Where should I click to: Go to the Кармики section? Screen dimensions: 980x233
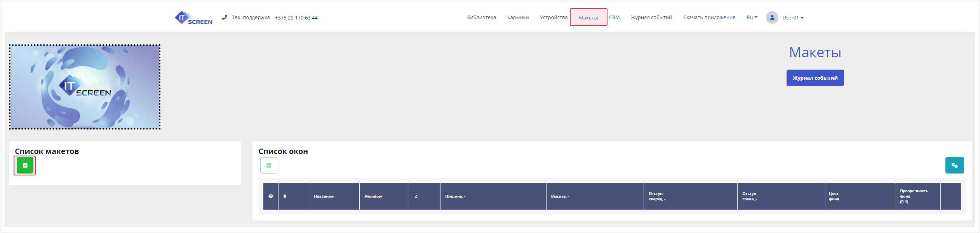[517, 18]
